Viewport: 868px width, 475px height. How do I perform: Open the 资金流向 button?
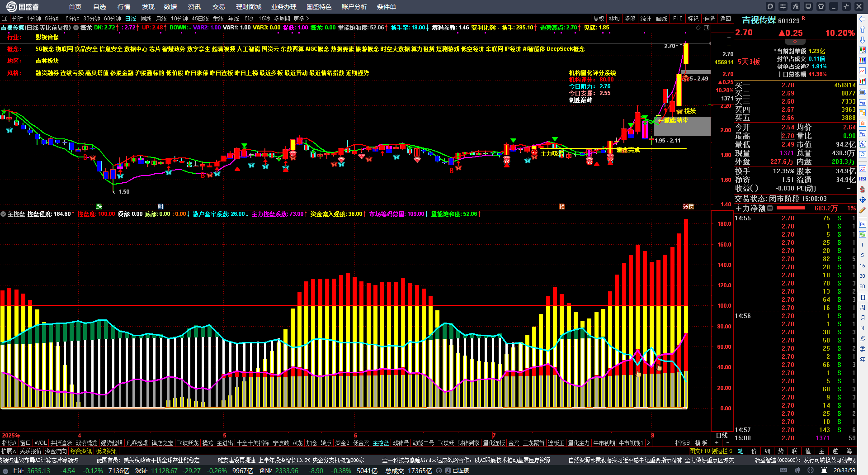pos(56,451)
